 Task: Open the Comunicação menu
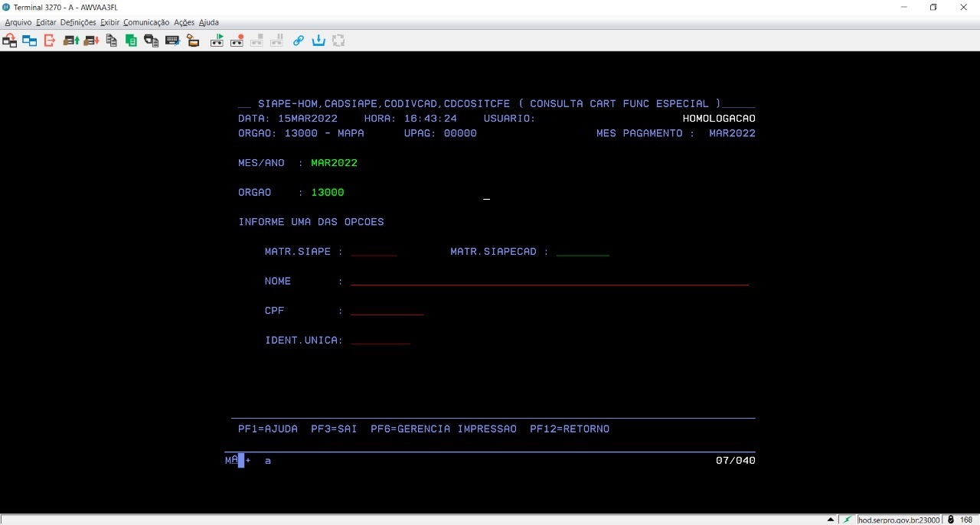pyautogui.click(x=145, y=22)
